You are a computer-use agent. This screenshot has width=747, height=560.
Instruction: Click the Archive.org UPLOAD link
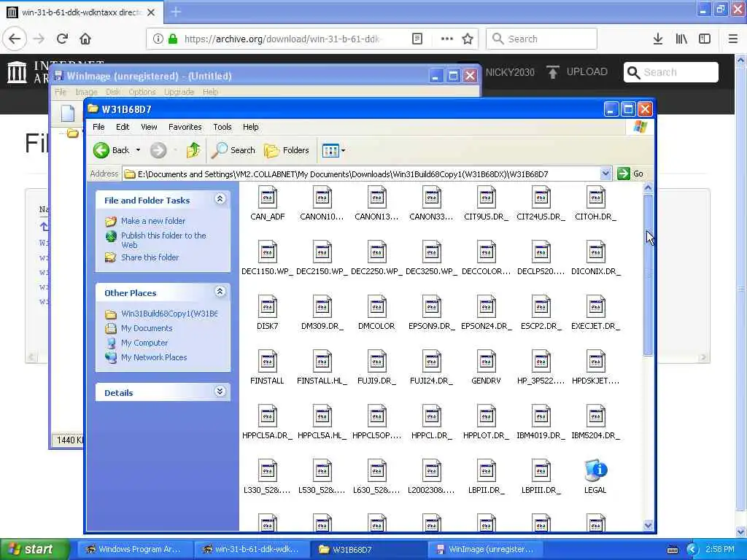click(x=577, y=72)
